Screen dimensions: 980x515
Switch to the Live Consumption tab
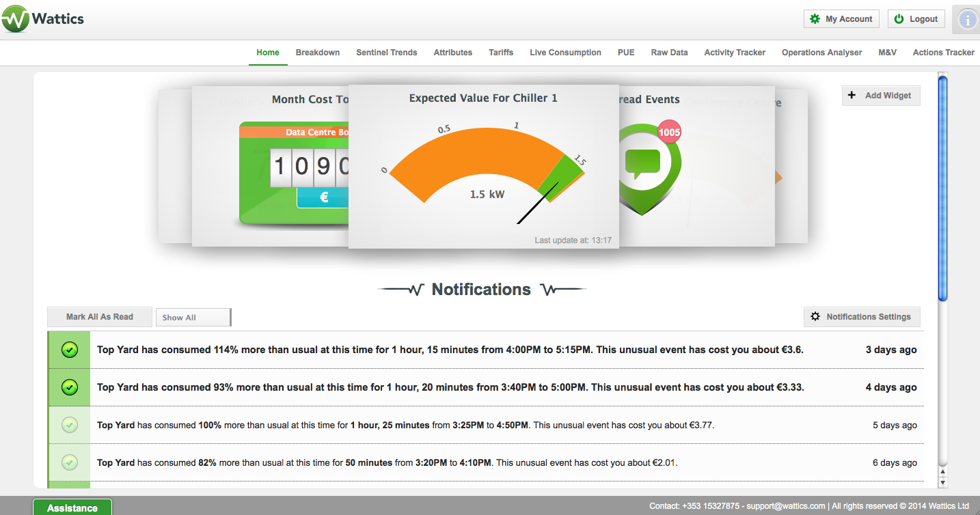(565, 53)
